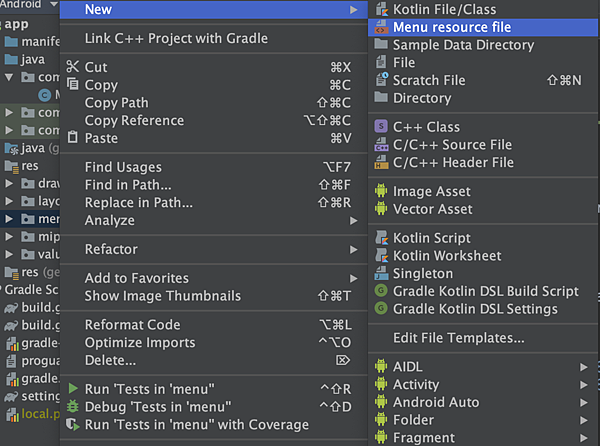Choose Find in Path...
Image resolution: width=600 pixels, height=446 pixels.
(214, 185)
